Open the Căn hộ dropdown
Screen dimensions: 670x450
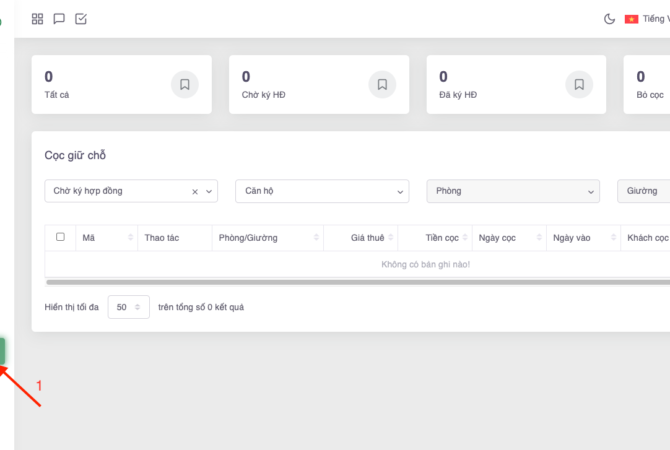[x=321, y=191]
